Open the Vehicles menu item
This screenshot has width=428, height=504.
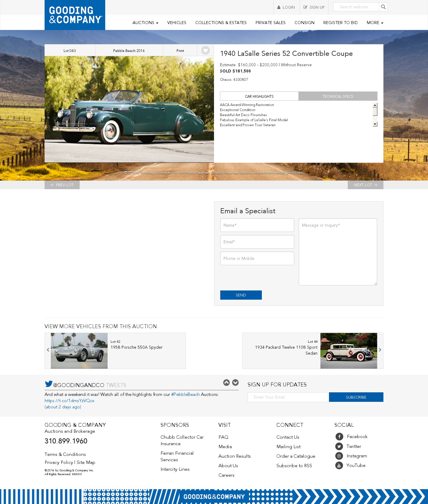point(177,23)
